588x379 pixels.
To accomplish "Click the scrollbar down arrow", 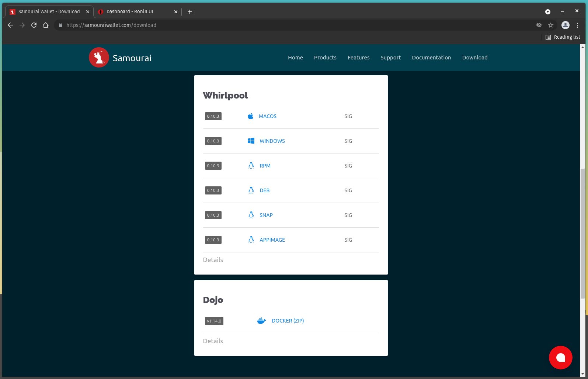I will pyautogui.click(x=582, y=374).
